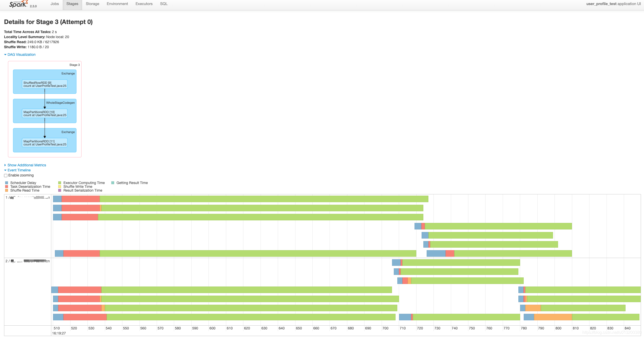Select the ShuffledRowRDD [9] node

45,84
